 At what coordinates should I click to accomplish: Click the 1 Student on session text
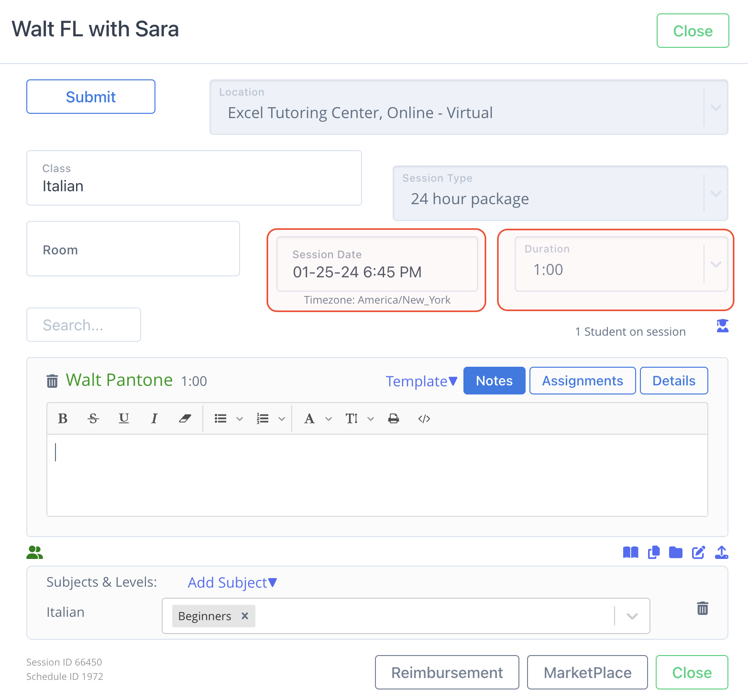pos(630,332)
